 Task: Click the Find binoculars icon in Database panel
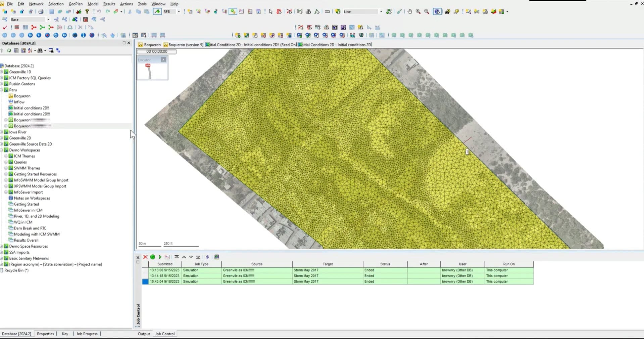point(40,50)
